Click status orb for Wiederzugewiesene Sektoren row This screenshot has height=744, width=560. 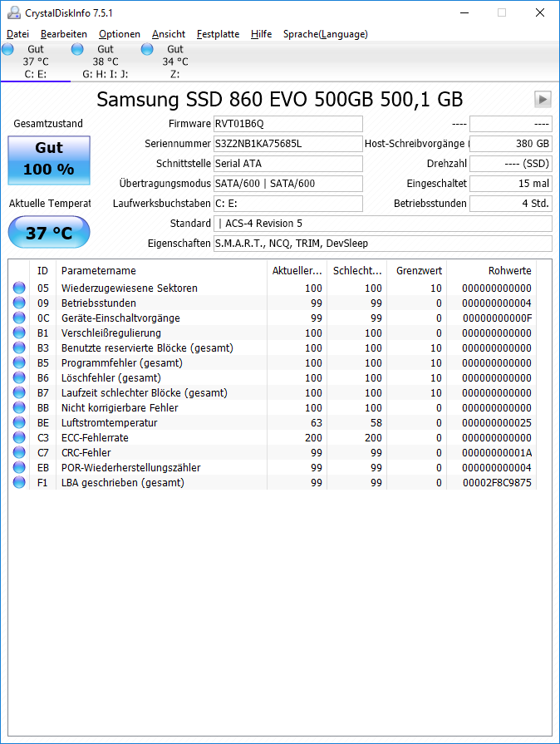19,288
